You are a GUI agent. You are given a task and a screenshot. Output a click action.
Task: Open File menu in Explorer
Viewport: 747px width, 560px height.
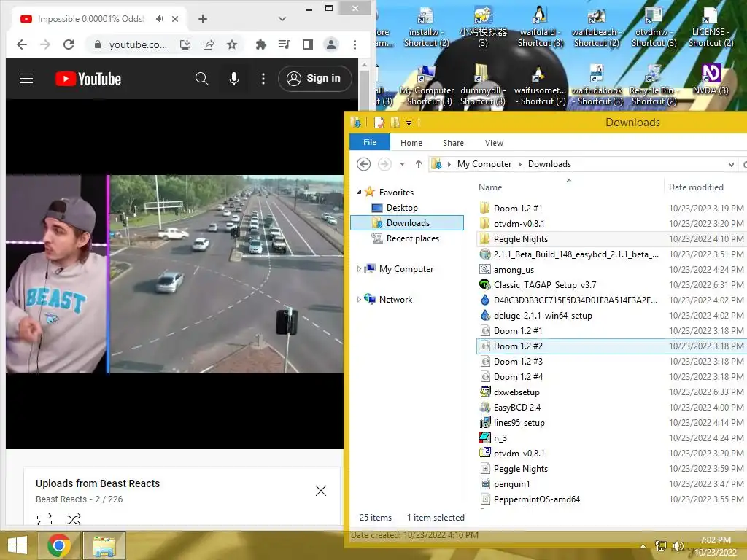coord(370,142)
